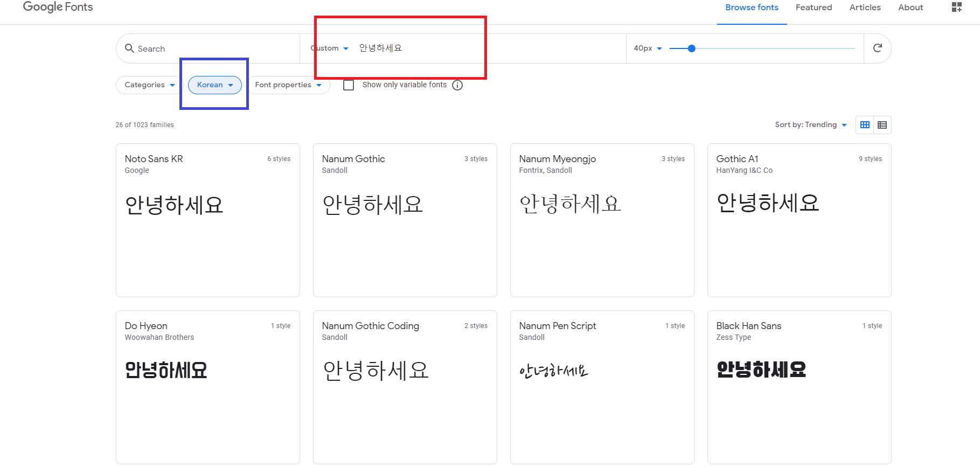Open the Nanum Myeongjo font card
This screenshot has height=467, width=980.
602,220
